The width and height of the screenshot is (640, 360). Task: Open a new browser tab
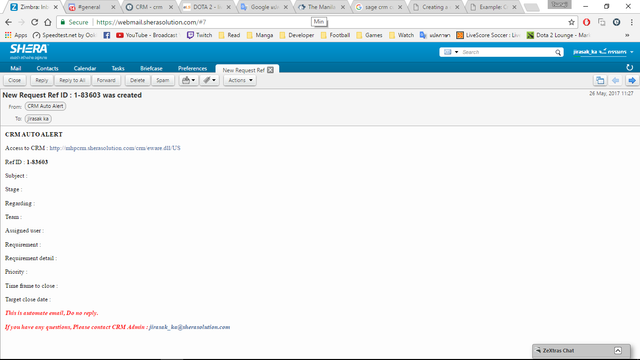(531, 7)
